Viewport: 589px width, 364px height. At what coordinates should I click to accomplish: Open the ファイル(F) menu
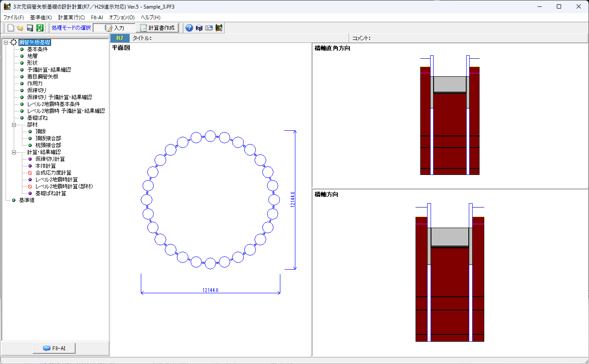(x=14, y=18)
